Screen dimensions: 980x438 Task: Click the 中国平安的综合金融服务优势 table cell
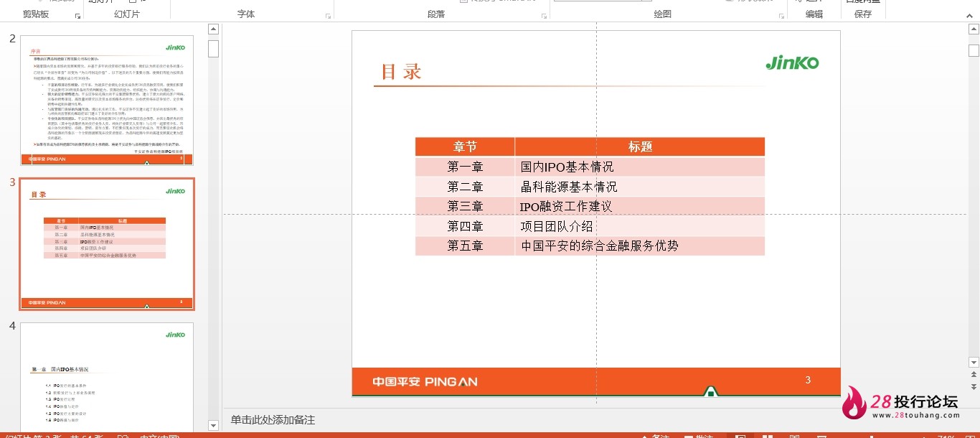[640, 246]
